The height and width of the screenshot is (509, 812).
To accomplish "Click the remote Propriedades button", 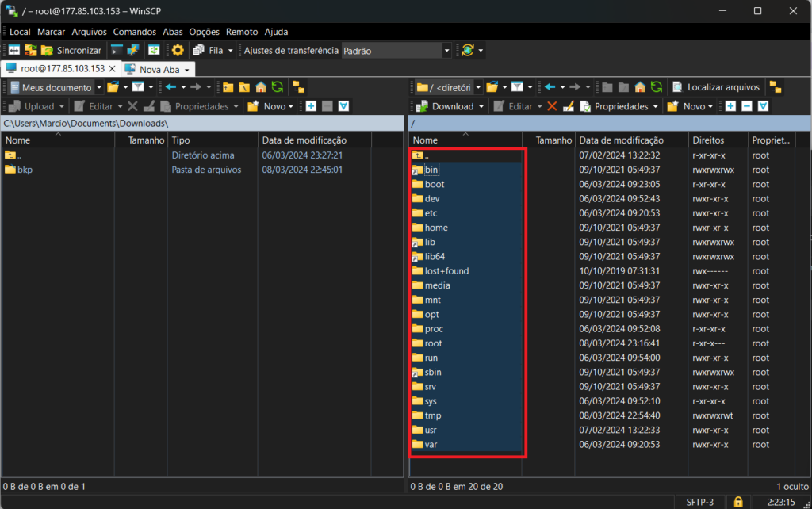I will [615, 106].
